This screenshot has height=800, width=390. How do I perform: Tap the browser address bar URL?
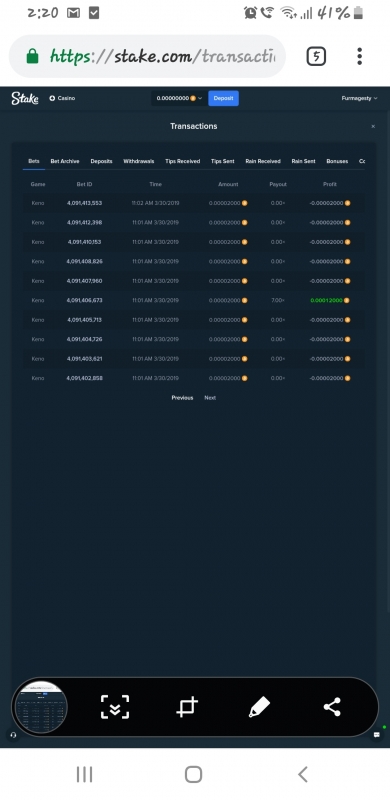[162, 56]
